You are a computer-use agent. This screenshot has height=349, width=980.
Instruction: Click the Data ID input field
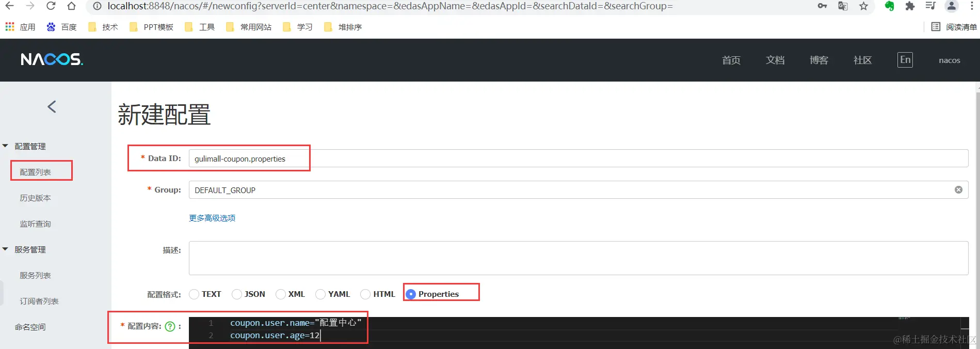tap(579, 158)
